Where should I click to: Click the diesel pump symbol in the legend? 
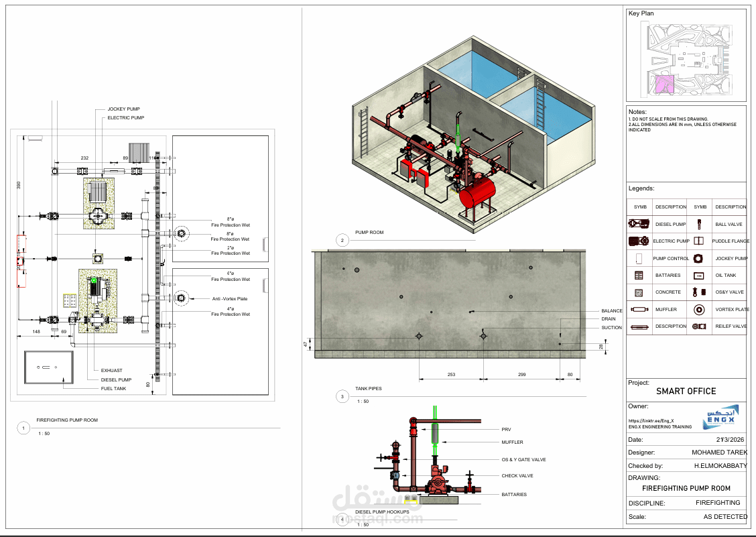639,224
